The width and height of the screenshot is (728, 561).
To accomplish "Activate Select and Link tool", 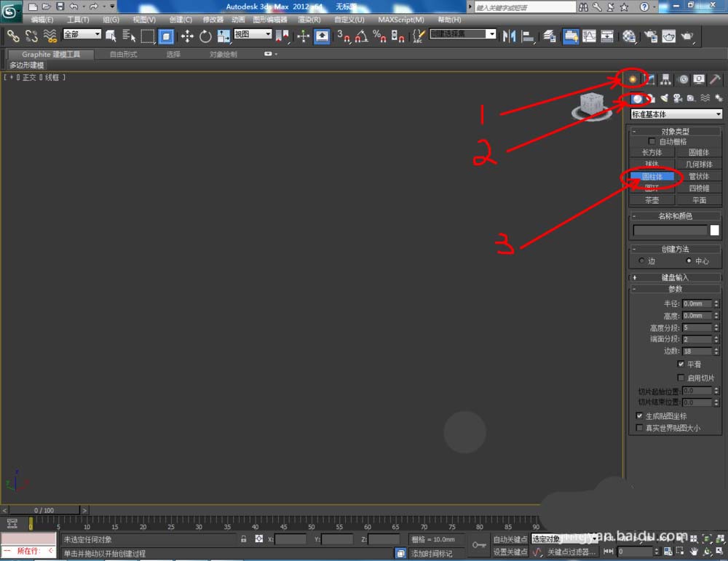I will (13, 36).
